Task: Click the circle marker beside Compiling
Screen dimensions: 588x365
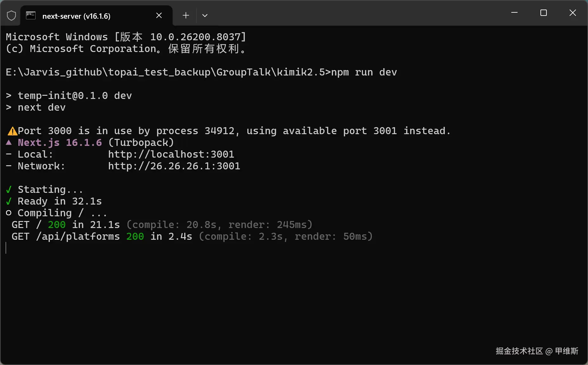Action: click(x=9, y=213)
